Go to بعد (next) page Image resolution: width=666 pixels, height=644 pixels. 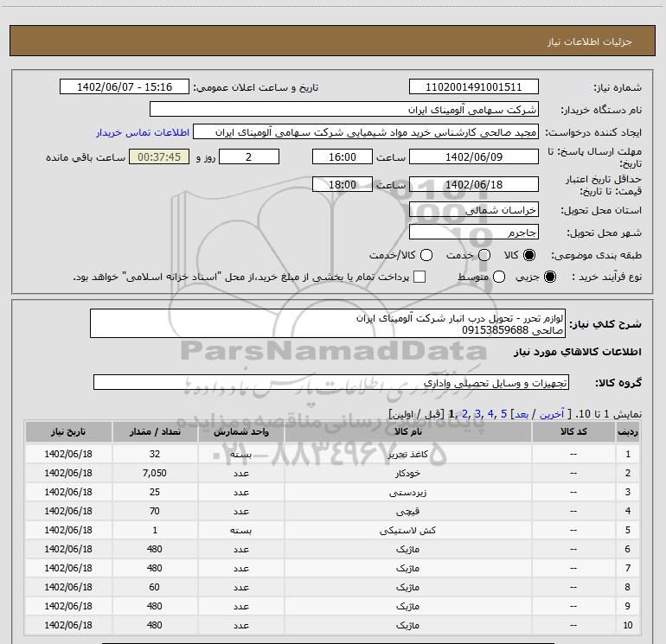click(522, 413)
